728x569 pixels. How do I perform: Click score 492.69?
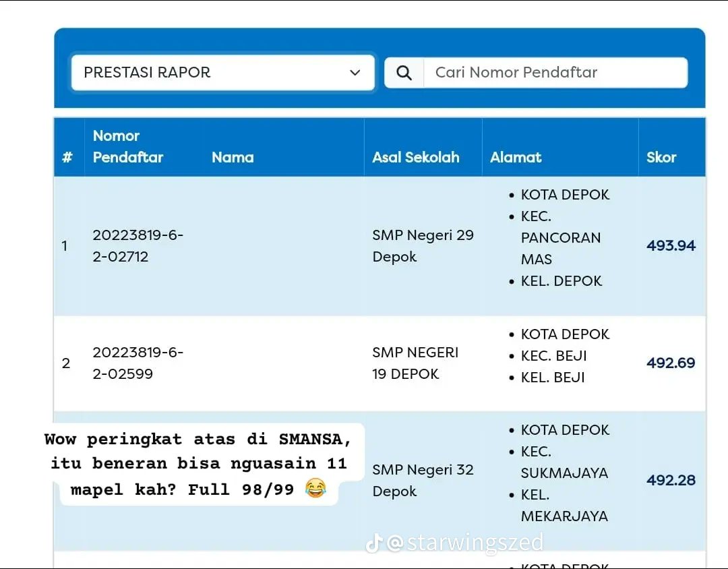pyautogui.click(x=671, y=363)
